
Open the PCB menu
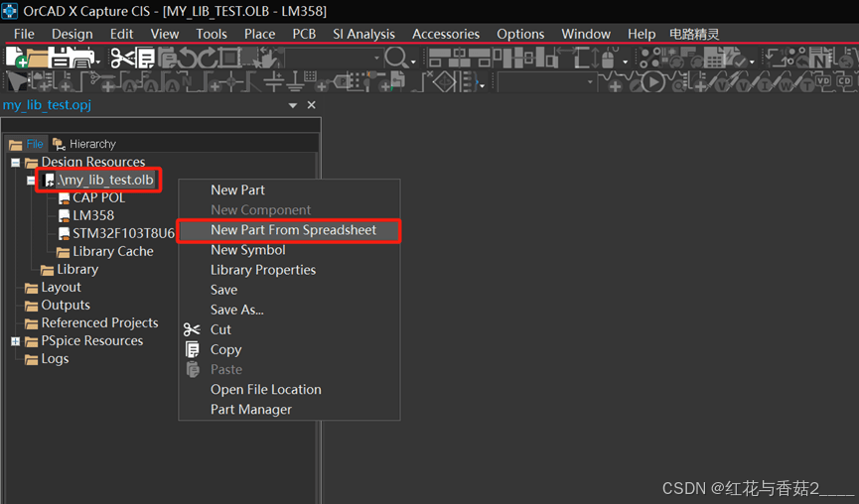304,34
